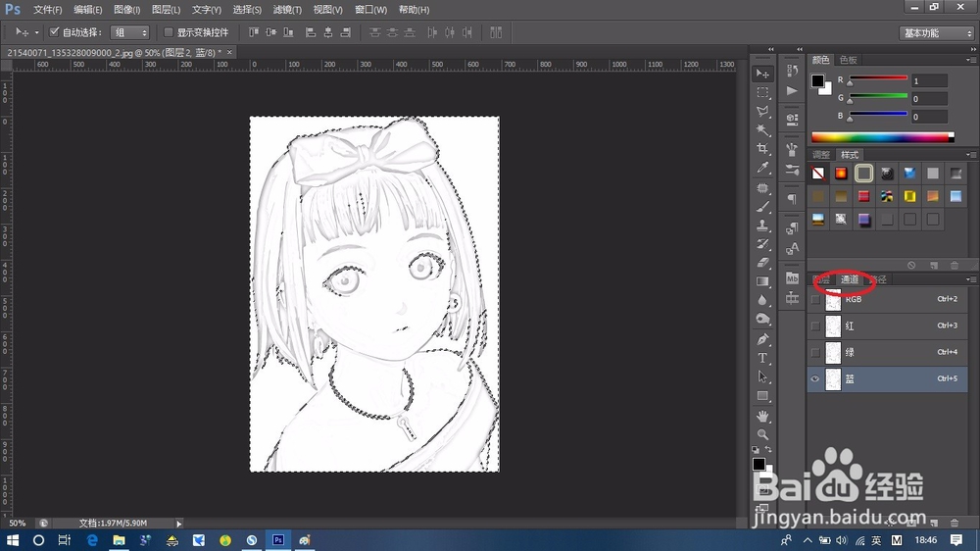
Task: Select the Polygonal Lasso tool
Action: click(762, 112)
